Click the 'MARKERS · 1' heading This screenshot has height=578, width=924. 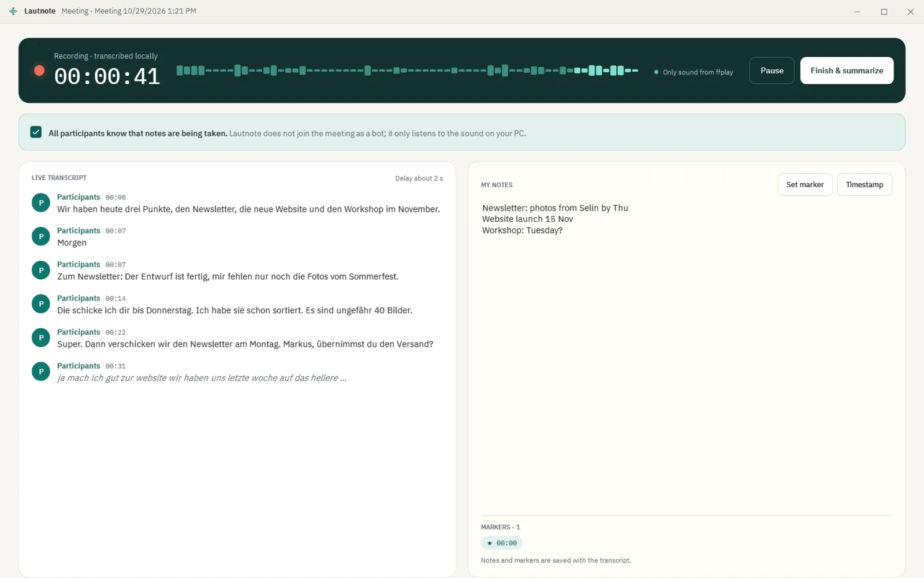500,527
